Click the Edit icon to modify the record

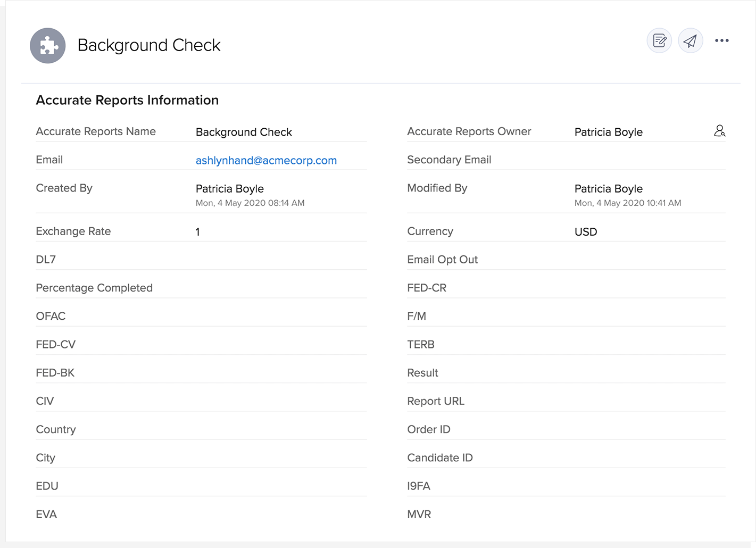(x=659, y=40)
